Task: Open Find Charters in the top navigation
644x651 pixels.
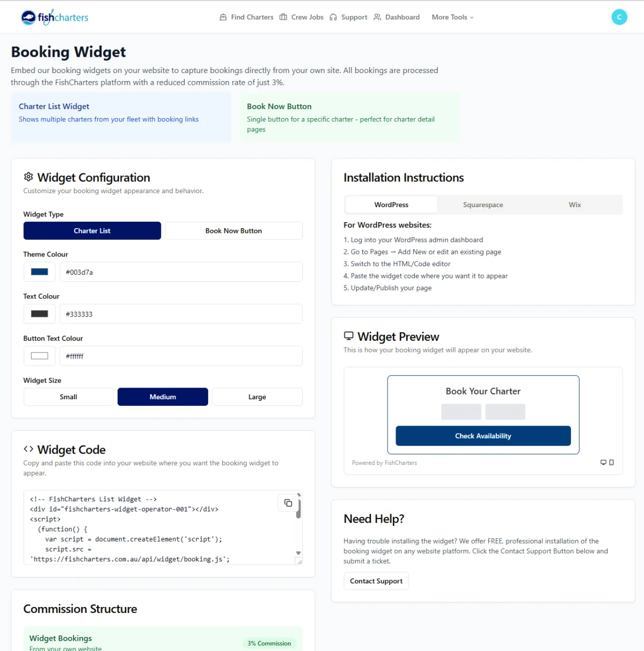Action: coord(246,17)
